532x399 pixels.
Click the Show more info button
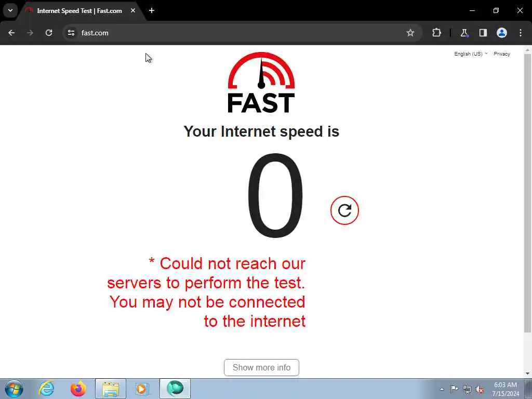[262, 367]
